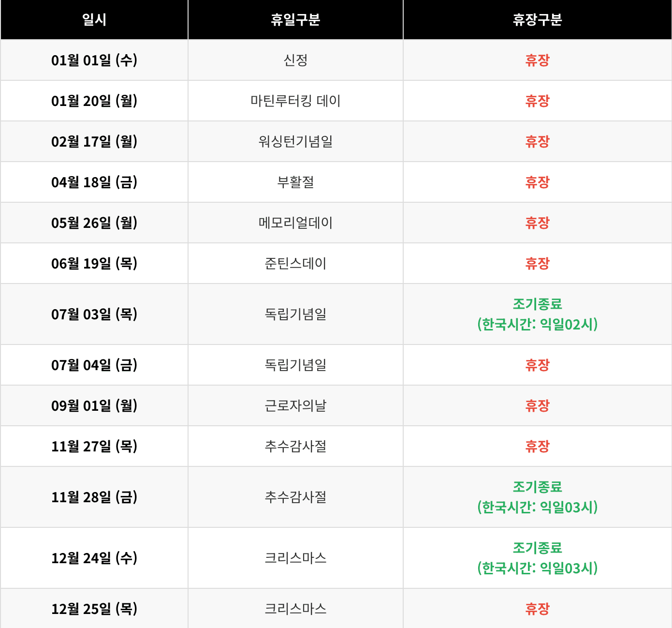Click the 휴일구분 column header
Image resolution: width=672 pixels, height=628 pixels.
click(x=295, y=20)
